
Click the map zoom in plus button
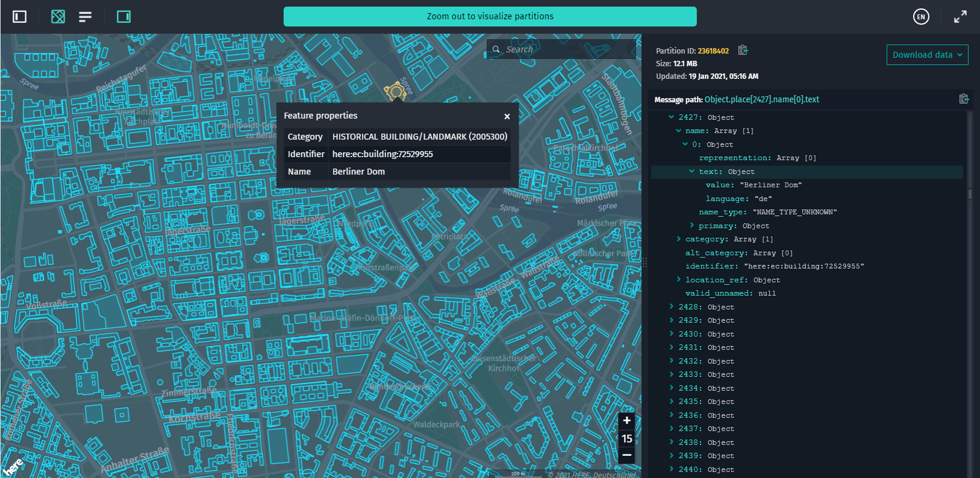(x=626, y=420)
